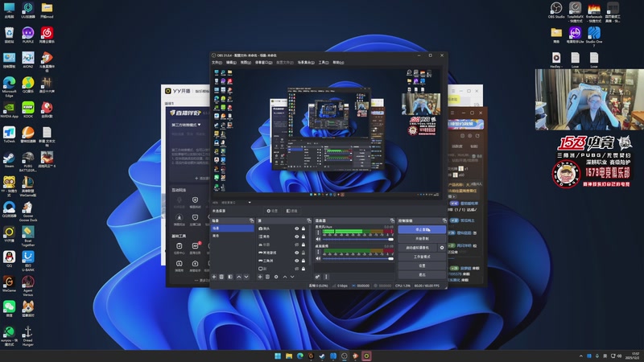Hide the fourth source with gamepad icon
Screen dimensions: 644x362
pos(296,253)
